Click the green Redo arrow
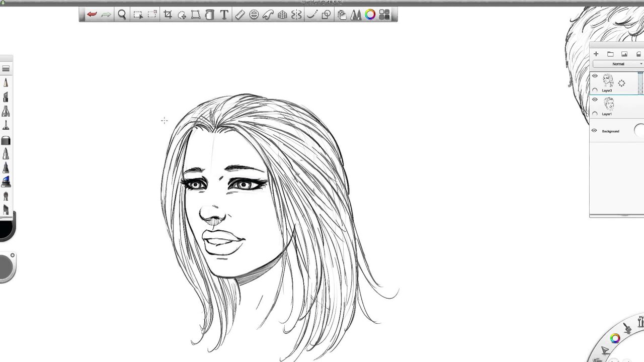The width and height of the screenshot is (644, 362). [x=106, y=15]
